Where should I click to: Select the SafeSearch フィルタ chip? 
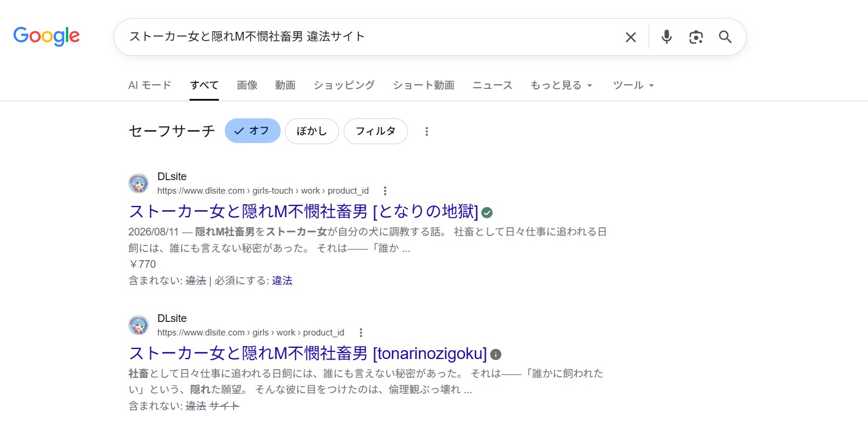(x=375, y=131)
